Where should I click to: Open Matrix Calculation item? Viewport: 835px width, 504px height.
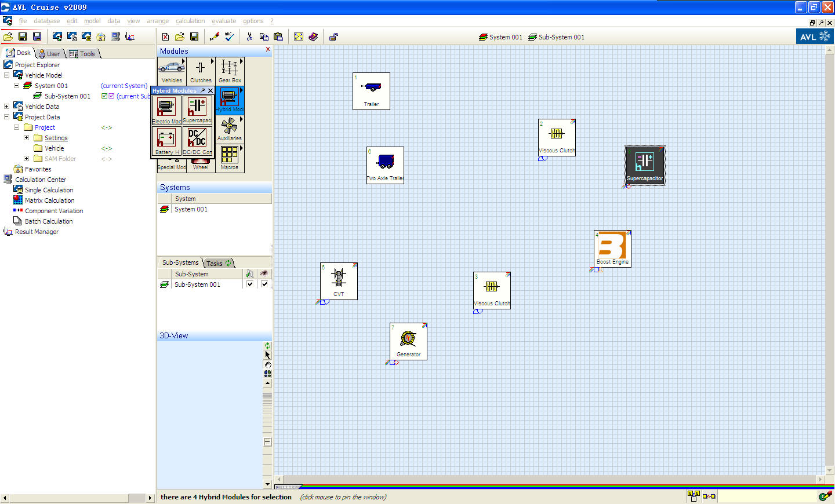tap(50, 200)
